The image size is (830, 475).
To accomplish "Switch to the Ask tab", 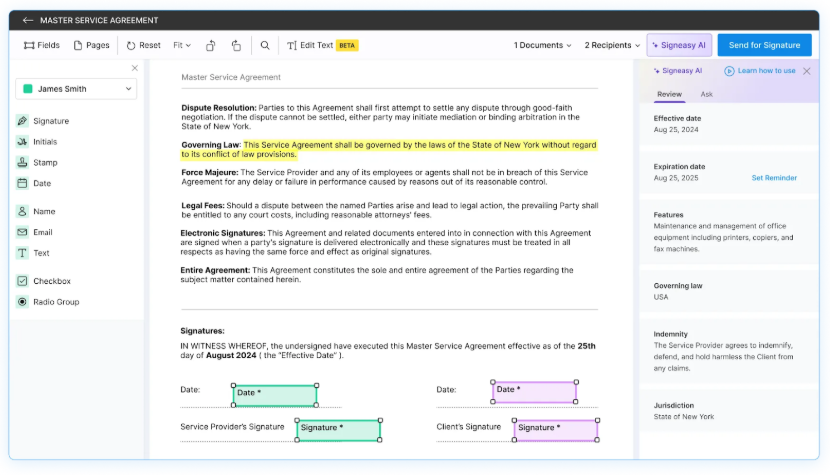I will (x=706, y=94).
